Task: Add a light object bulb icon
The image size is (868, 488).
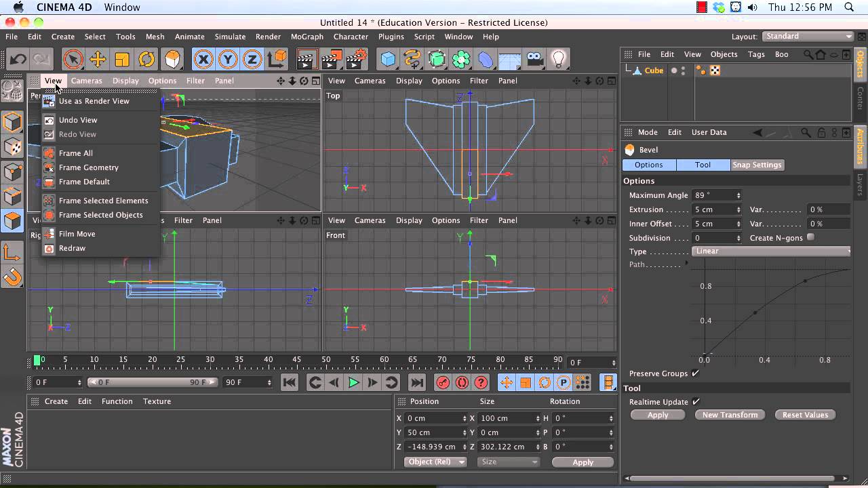Action: point(558,60)
